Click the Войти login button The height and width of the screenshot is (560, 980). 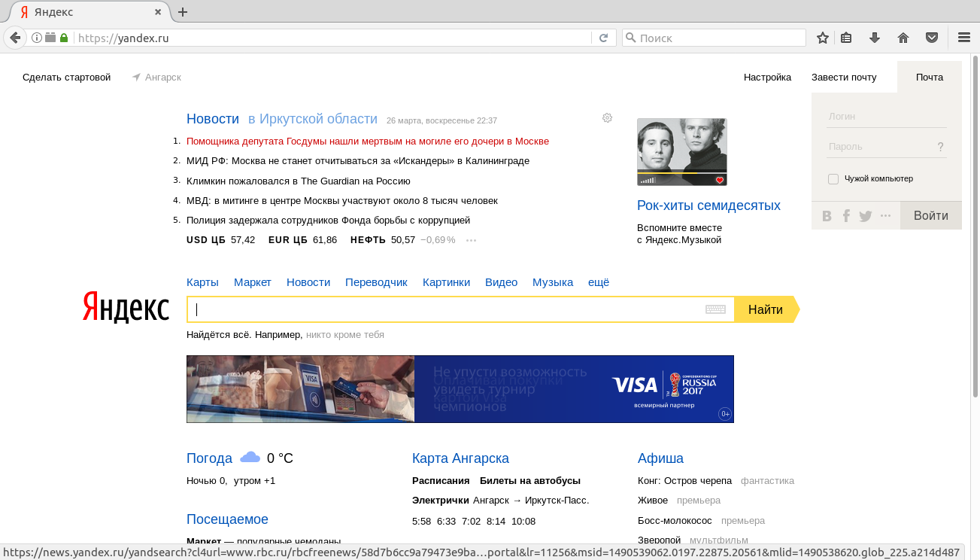tap(931, 216)
